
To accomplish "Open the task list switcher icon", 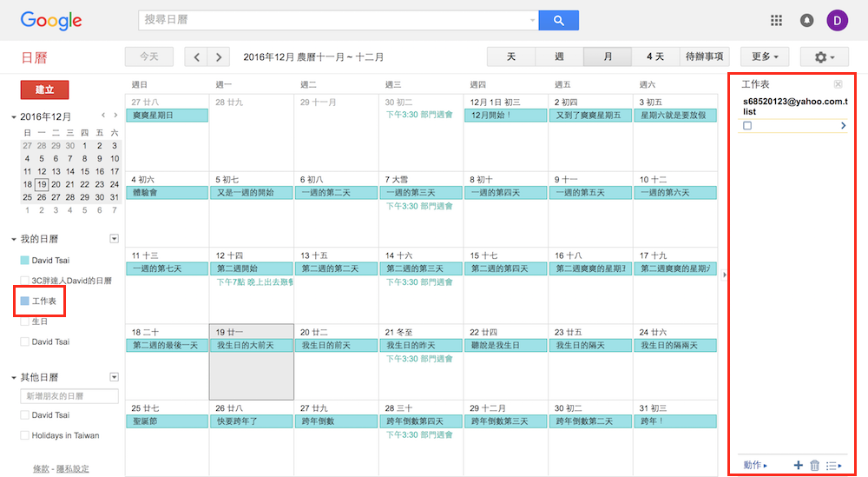I will tap(833, 466).
